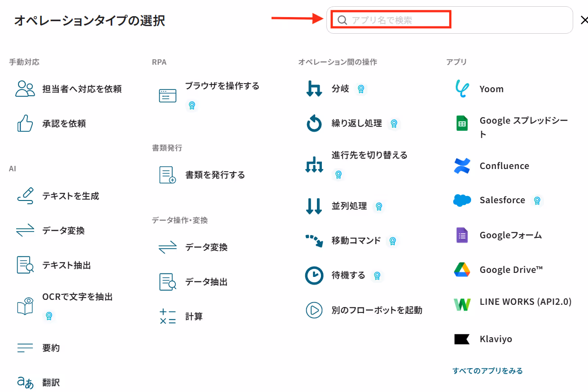
Task: Click the Salesforce cloud icon
Action: pyautogui.click(x=462, y=200)
